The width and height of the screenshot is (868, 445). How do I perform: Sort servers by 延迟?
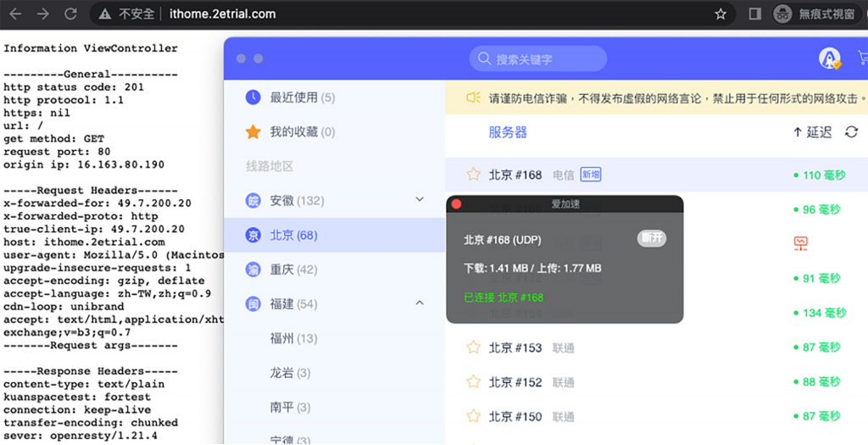(x=812, y=131)
